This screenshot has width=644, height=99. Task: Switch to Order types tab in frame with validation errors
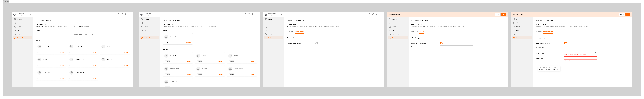[539, 32]
